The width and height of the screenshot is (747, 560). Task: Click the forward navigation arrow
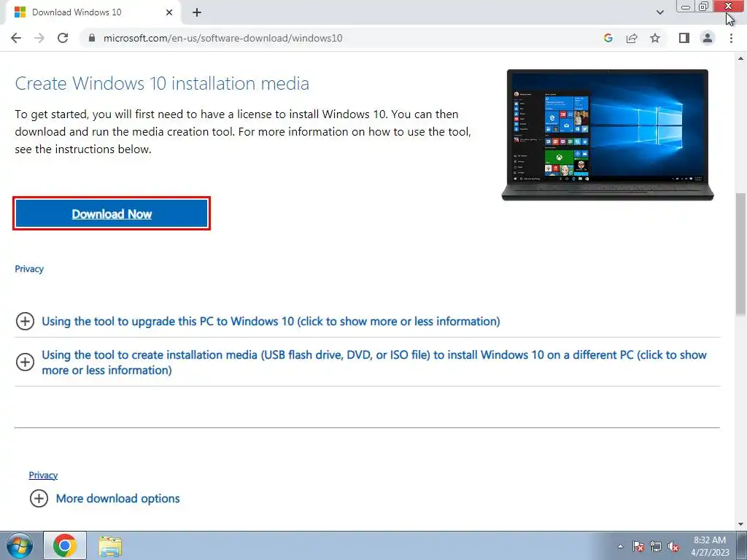pyautogui.click(x=39, y=38)
